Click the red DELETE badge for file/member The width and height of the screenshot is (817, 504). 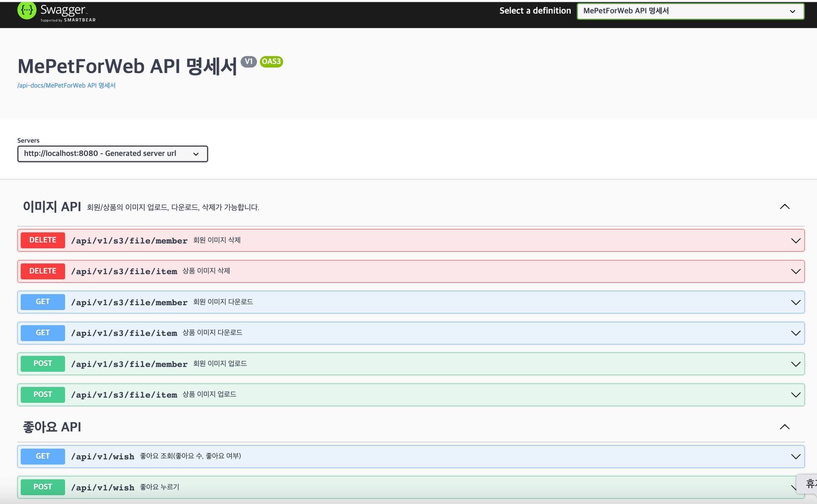click(x=43, y=240)
